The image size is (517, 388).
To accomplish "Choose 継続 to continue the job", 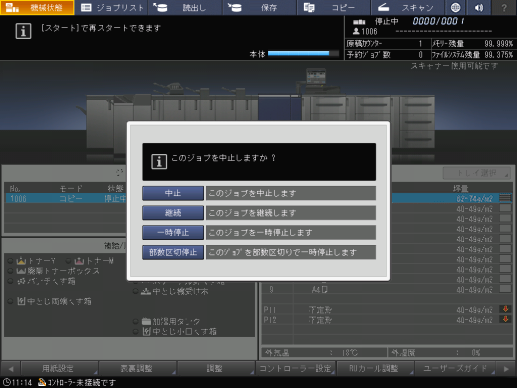I will (x=173, y=213).
